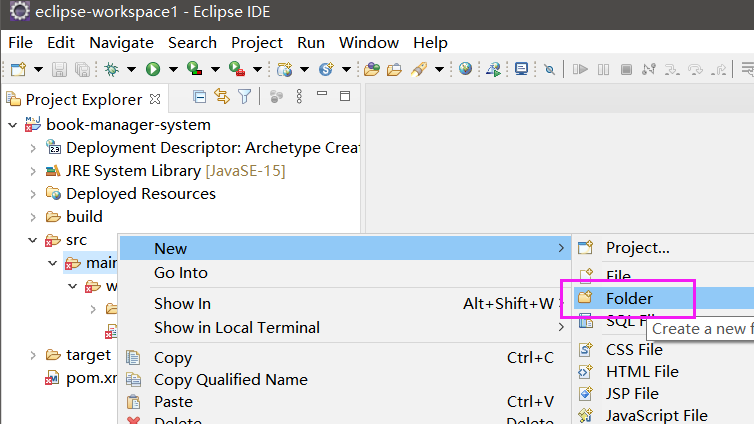Click the Run External Tools icon
Image resolution: width=754 pixels, height=424 pixels.
pos(237,69)
